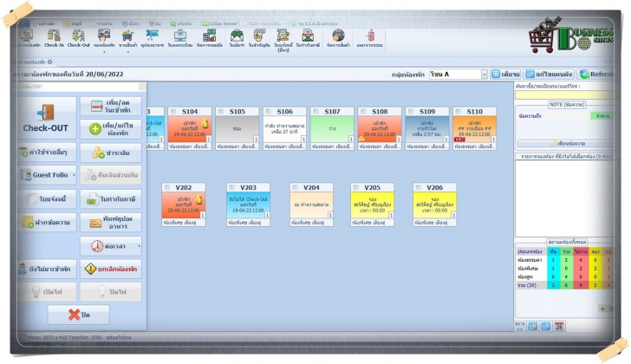Image resolution: width=631 pixels, height=364 pixels.
Task: Click the tax invoice side panel button
Action: 111,198
